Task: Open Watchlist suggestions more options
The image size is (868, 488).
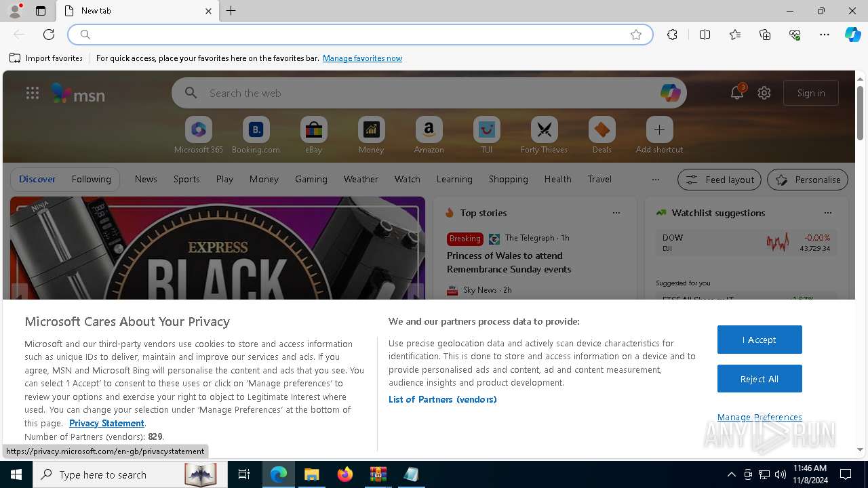Action: tap(828, 213)
